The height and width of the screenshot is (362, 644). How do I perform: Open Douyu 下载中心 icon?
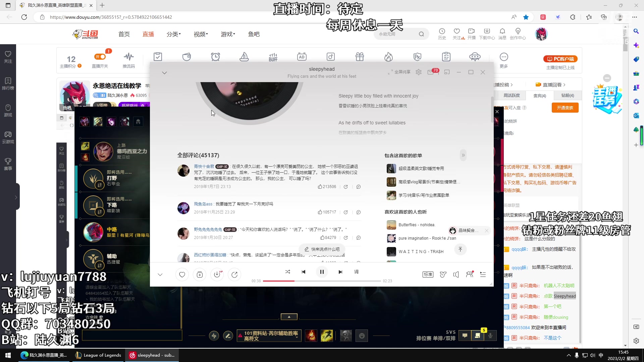tap(487, 34)
